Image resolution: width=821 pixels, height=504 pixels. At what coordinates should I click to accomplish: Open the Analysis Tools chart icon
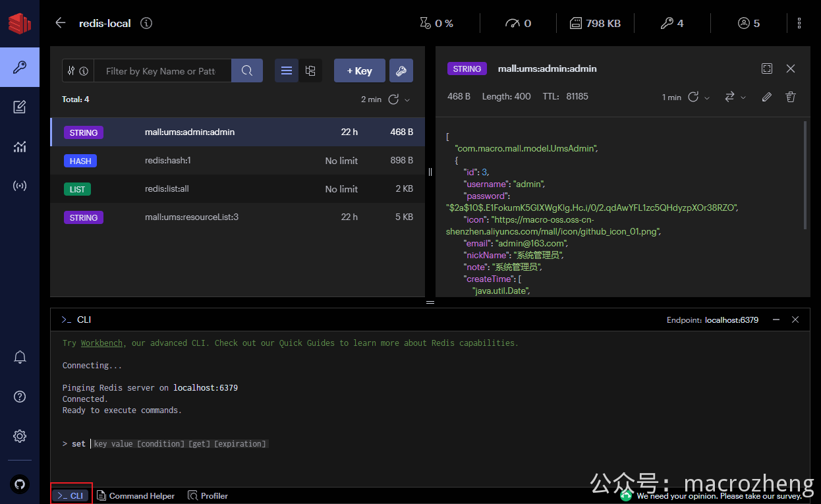point(20,146)
